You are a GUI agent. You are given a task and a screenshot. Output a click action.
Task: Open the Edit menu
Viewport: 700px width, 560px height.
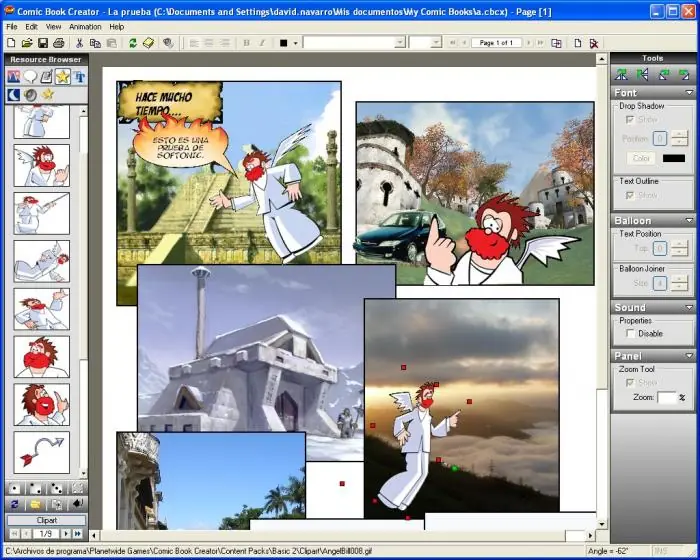click(x=31, y=27)
